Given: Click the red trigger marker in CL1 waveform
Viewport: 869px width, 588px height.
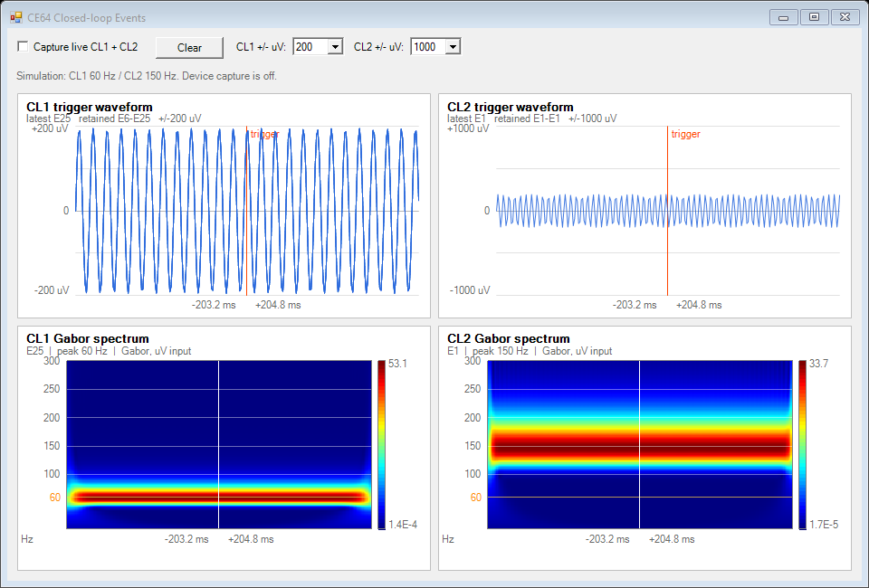Looking at the screenshot, I should (x=246, y=211).
